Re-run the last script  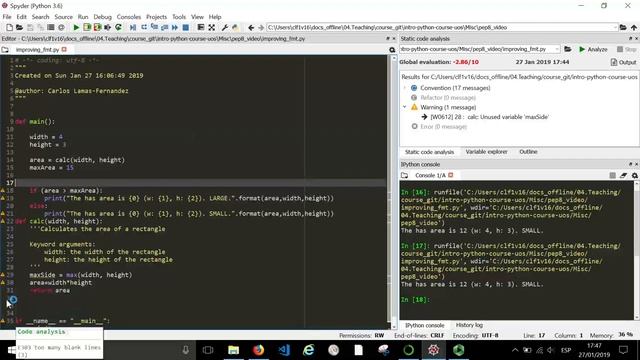[118, 27]
